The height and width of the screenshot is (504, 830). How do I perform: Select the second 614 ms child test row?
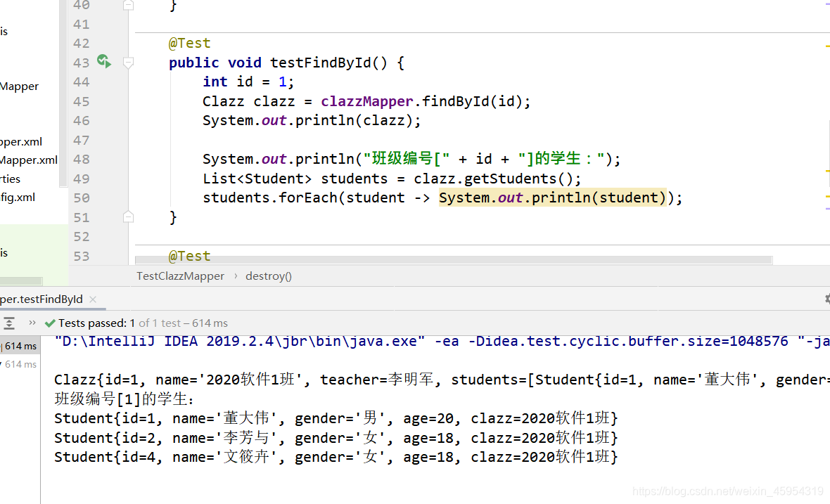20,364
